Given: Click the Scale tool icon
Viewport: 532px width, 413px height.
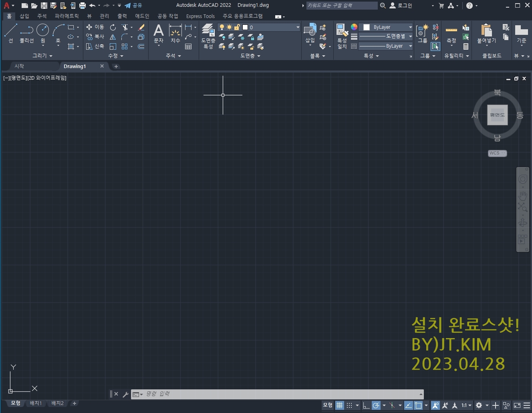Looking at the screenshot, I should click(113, 46).
